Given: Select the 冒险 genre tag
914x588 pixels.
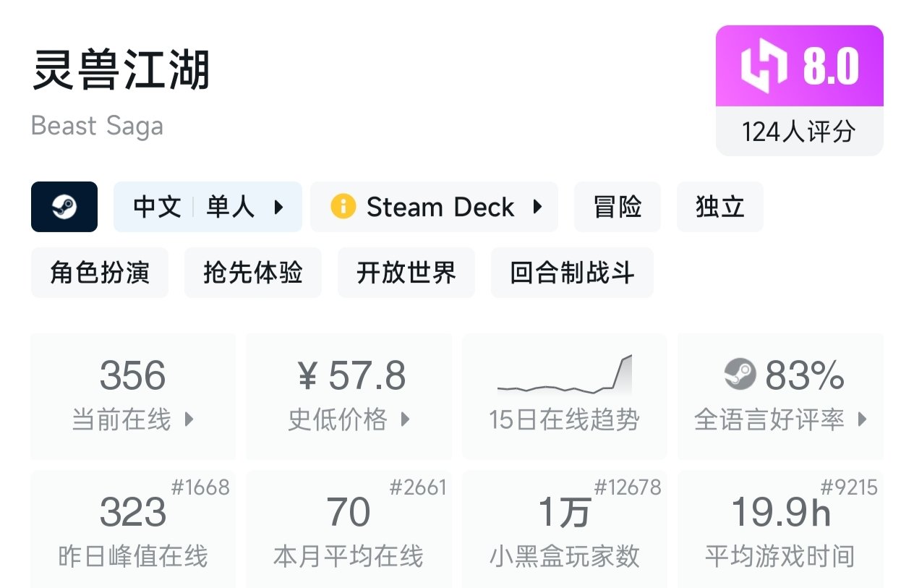Looking at the screenshot, I should click(618, 207).
